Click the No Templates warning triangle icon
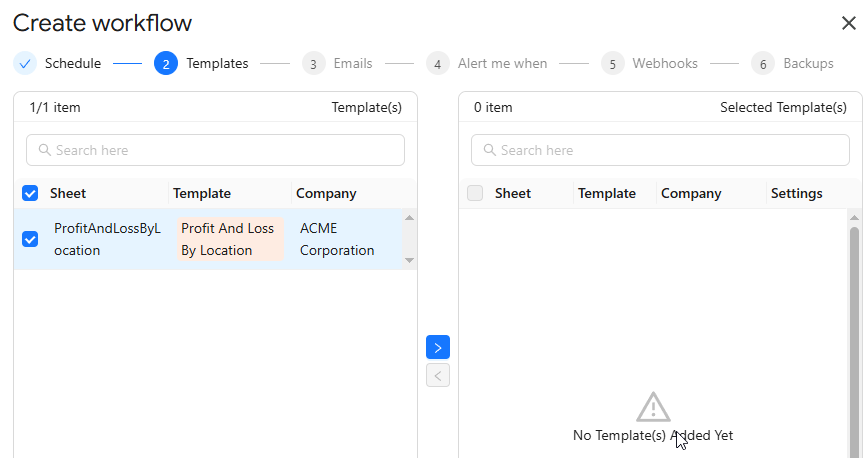The height and width of the screenshot is (458, 868). 653,407
